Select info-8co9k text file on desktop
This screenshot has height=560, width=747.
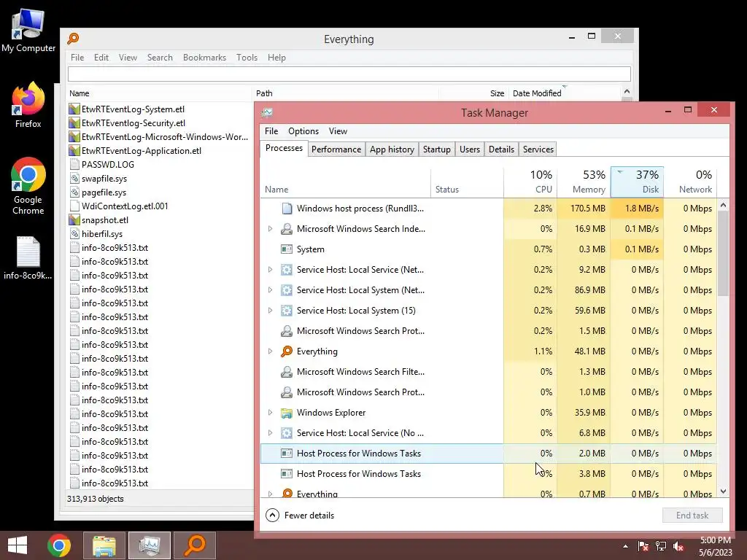click(28, 257)
